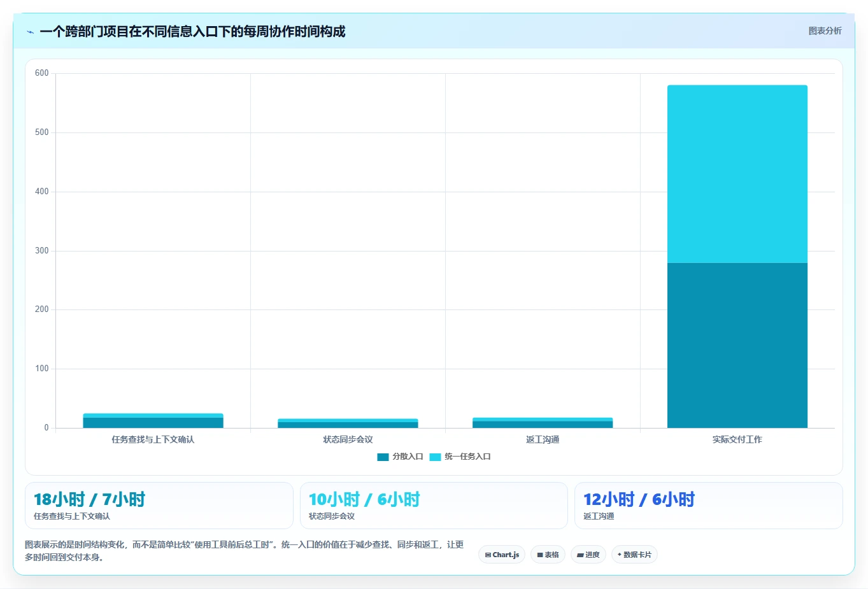Click the chart title text 一个跨部门项目

click(x=84, y=31)
